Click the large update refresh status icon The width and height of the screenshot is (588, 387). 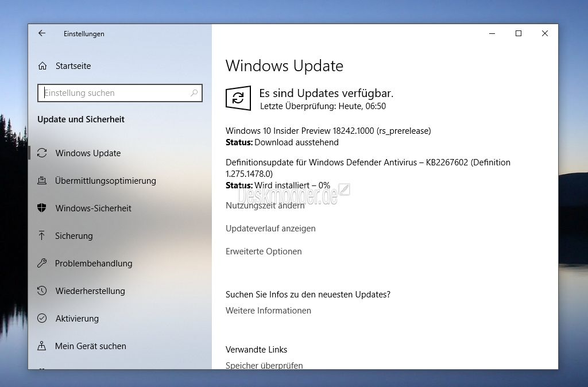[x=238, y=98]
